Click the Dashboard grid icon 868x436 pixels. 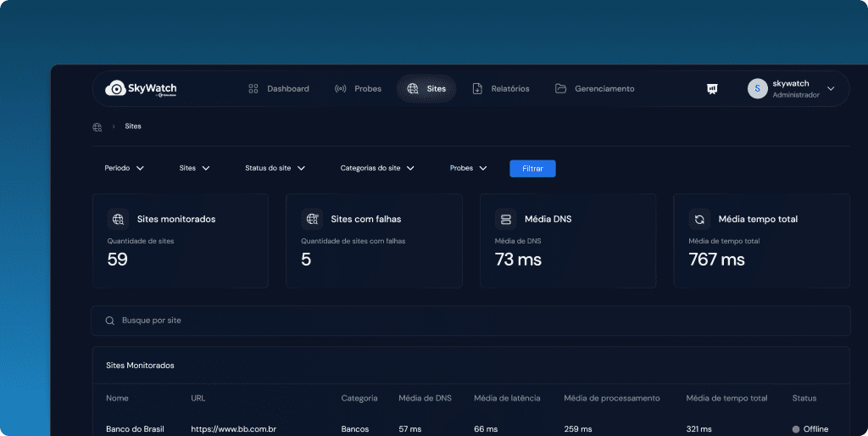tap(253, 88)
